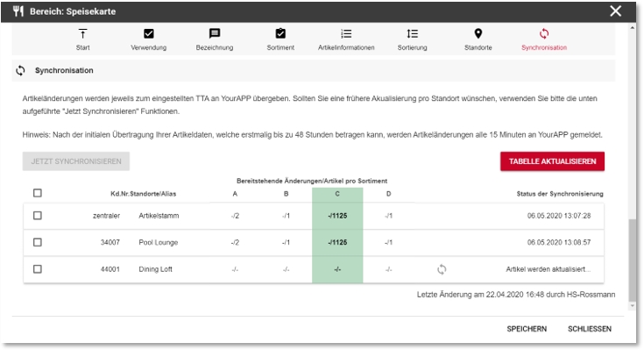Click the Jetzt Synchronisieren button
644x350 pixels.
tap(76, 161)
